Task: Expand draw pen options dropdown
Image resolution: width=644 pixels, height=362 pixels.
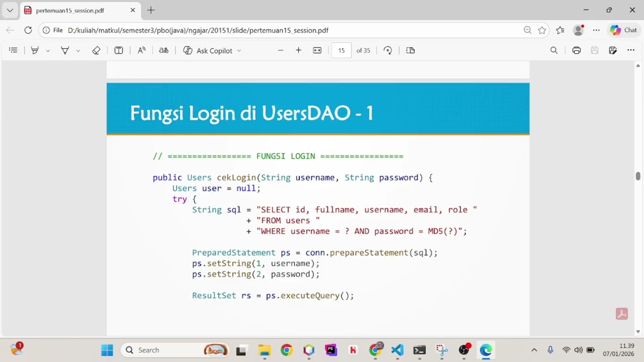Action: tap(78, 51)
